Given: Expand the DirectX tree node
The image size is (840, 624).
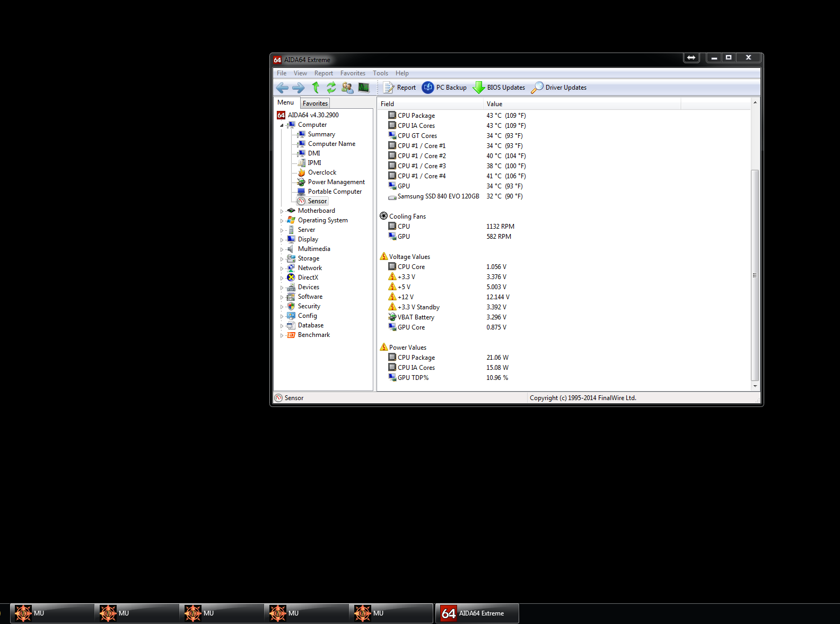Looking at the screenshot, I should (282, 278).
